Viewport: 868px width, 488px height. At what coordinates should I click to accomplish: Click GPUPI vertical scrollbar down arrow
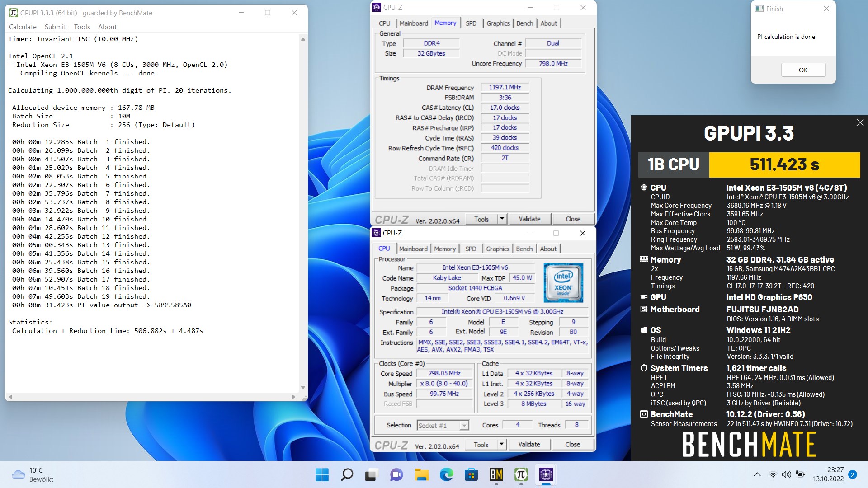pos(303,387)
